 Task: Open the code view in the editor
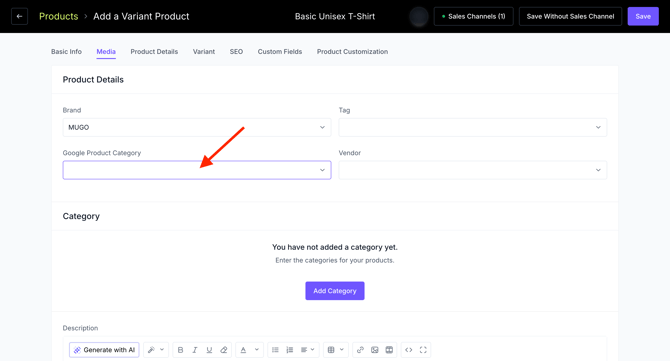[408, 350]
